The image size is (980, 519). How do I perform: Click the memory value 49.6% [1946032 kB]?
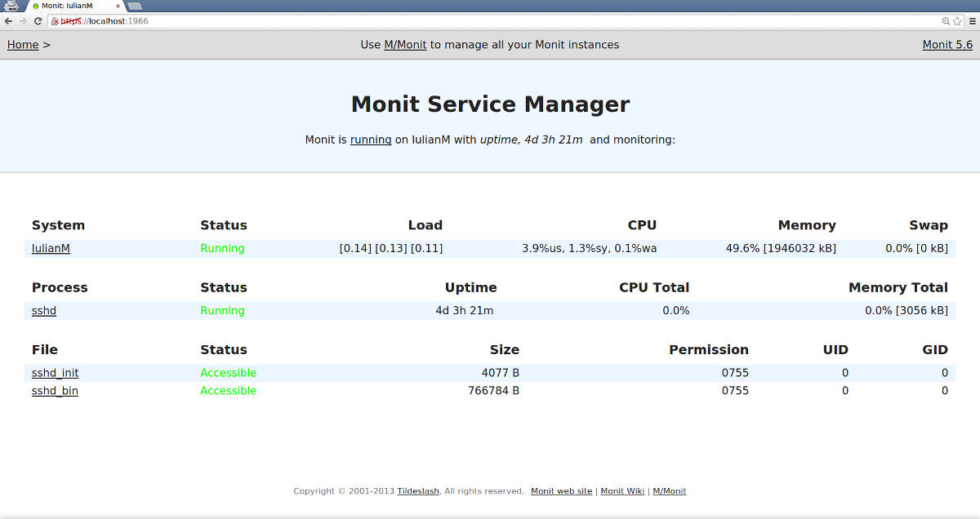click(x=781, y=248)
